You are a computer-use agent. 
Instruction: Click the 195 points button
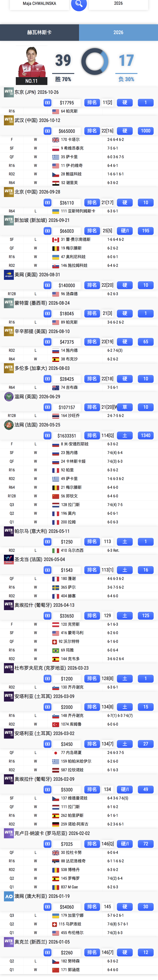[x=146, y=231]
